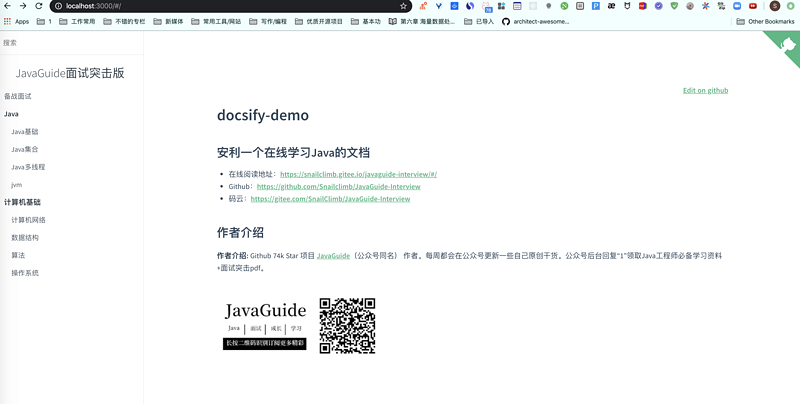
Task: Open 备战面试 in the sidebar
Action: (x=18, y=96)
